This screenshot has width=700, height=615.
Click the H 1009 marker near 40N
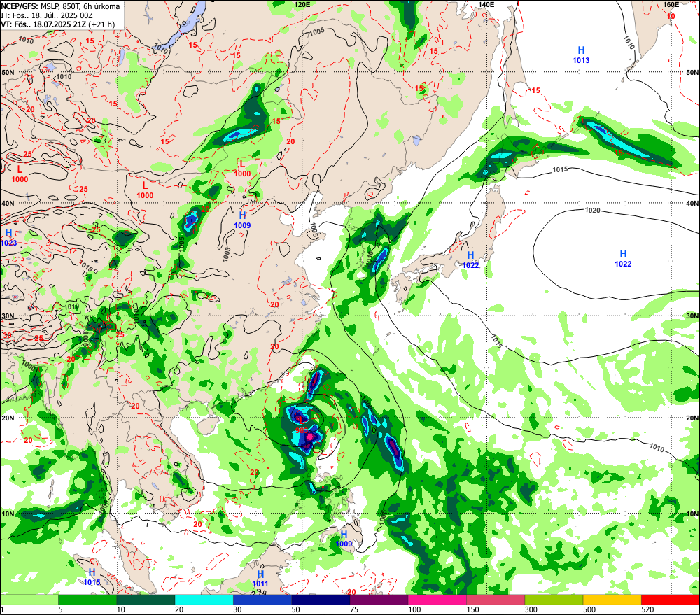tap(242, 220)
